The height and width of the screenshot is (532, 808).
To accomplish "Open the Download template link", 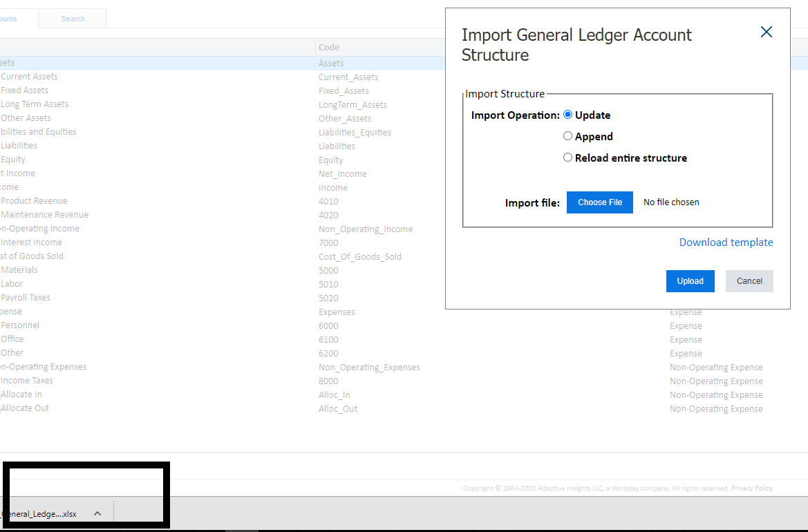I will (x=726, y=243).
